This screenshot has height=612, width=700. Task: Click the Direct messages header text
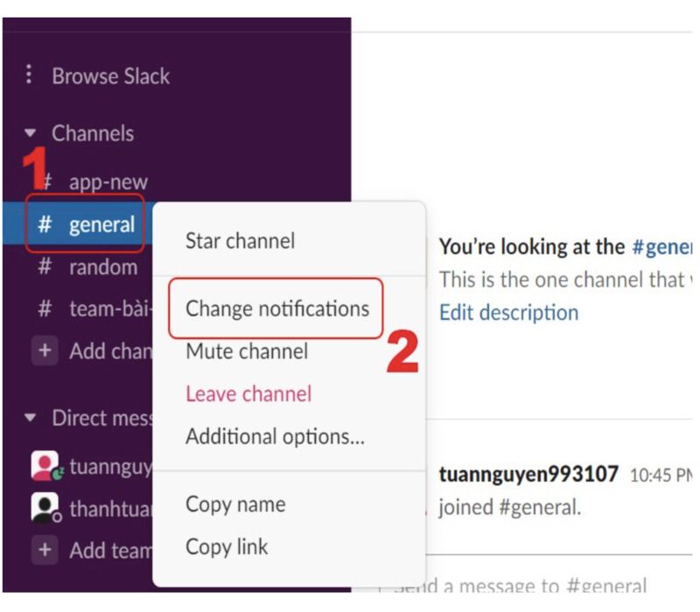(x=102, y=419)
